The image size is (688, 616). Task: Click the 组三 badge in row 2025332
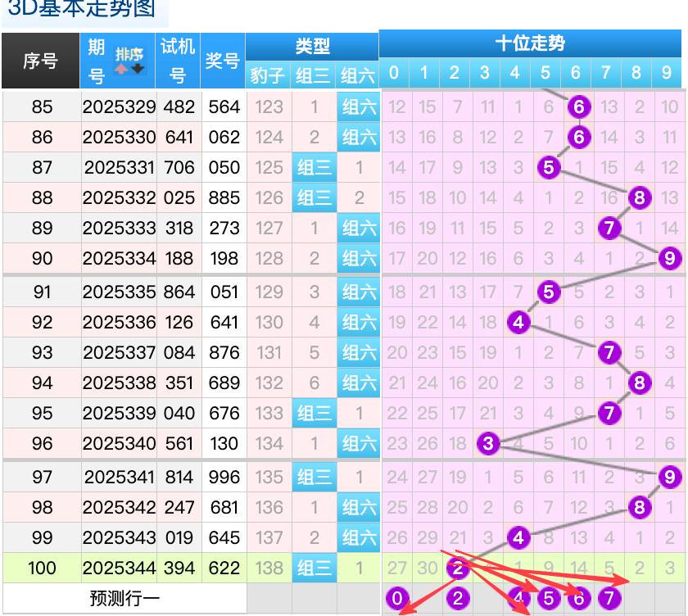[315, 197]
